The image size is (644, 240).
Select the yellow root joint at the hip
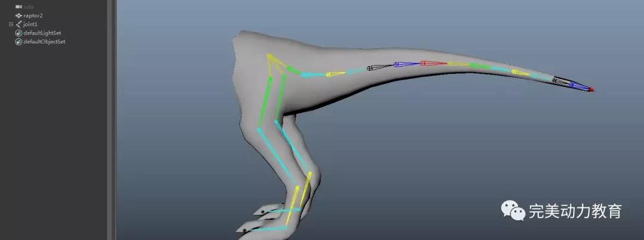click(270, 57)
